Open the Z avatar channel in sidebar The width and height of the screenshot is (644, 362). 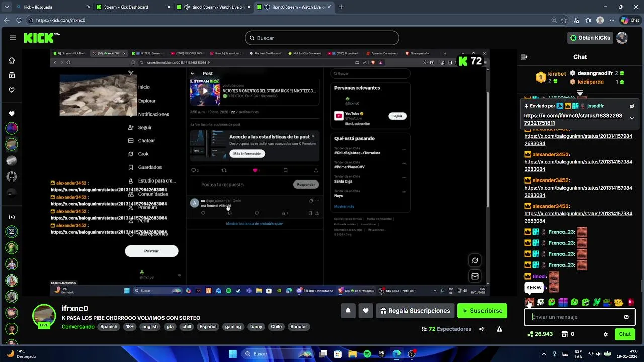click(12, 232)
